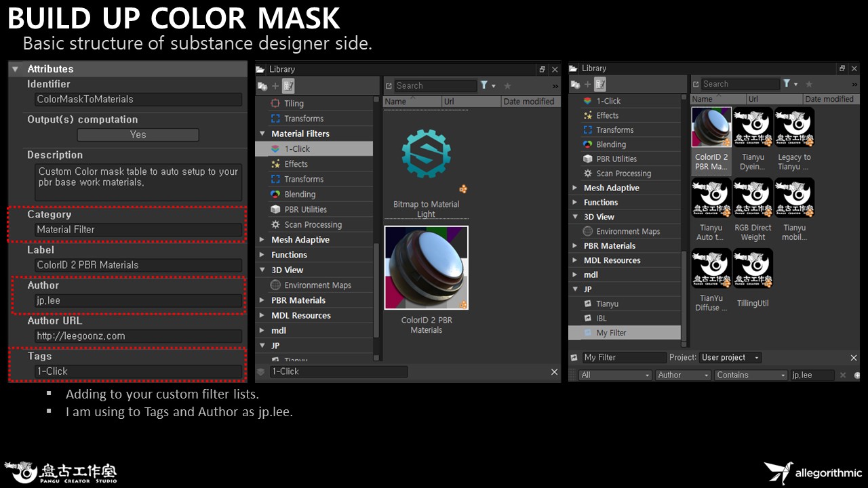Click the Identifier field ColorMaskToMaterials

click(138, 99)
